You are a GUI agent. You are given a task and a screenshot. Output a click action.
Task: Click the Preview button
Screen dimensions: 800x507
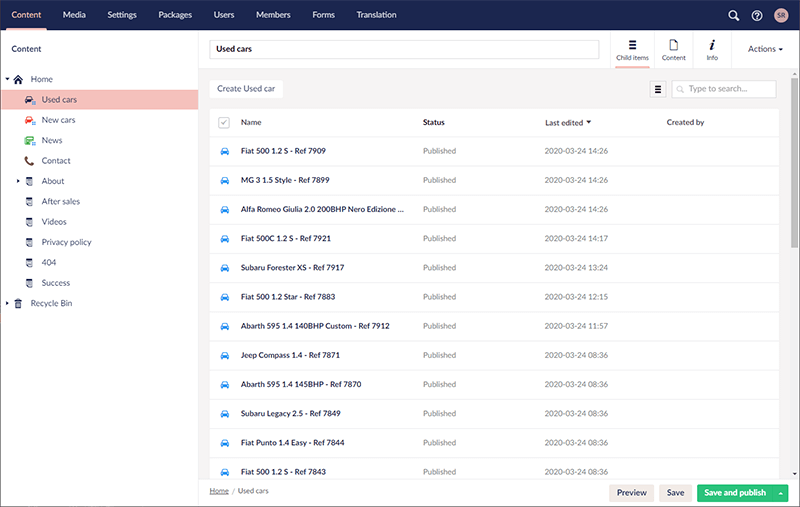[631, 493]
